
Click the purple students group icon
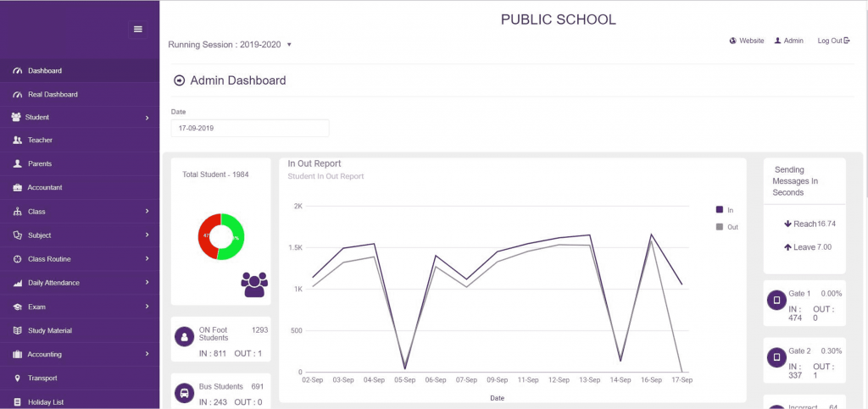point(254,285)
